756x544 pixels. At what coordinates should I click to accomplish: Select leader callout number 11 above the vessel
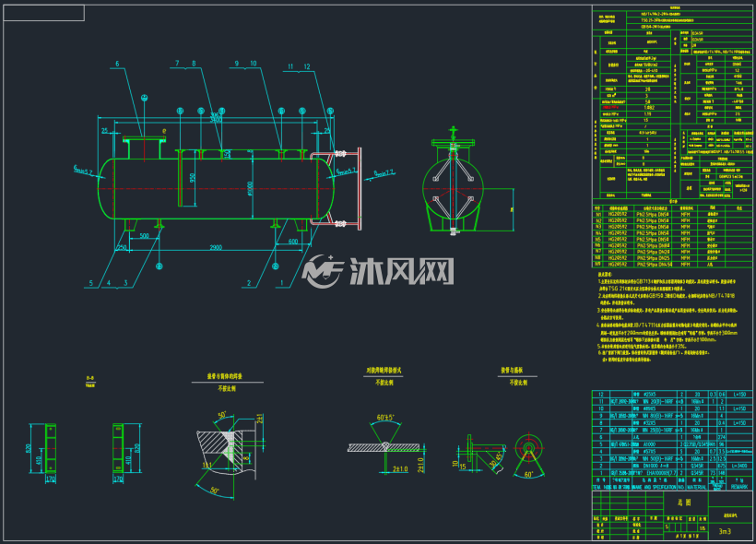290,66
